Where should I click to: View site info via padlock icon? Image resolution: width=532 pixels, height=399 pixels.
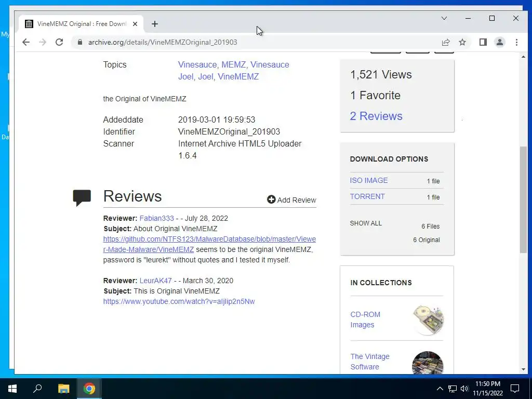(79, 42)
